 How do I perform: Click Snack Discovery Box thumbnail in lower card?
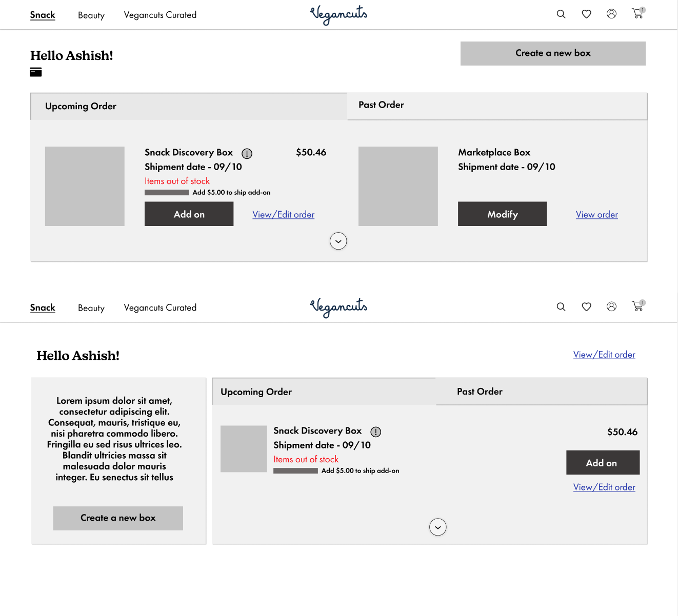[x=244, y=449]
